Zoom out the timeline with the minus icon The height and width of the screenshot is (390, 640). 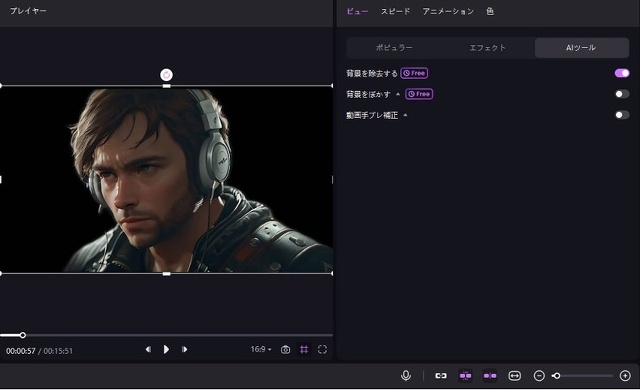point(539,376)
